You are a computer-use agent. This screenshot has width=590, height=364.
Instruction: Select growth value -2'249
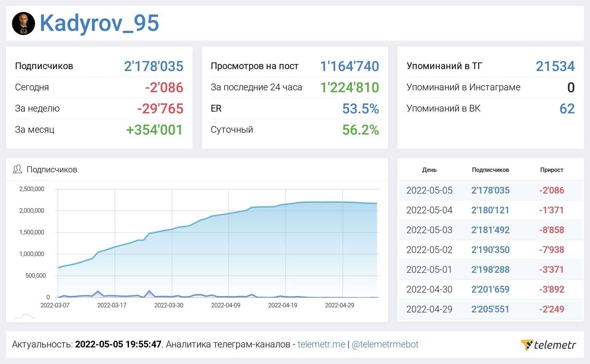point(552,309)
